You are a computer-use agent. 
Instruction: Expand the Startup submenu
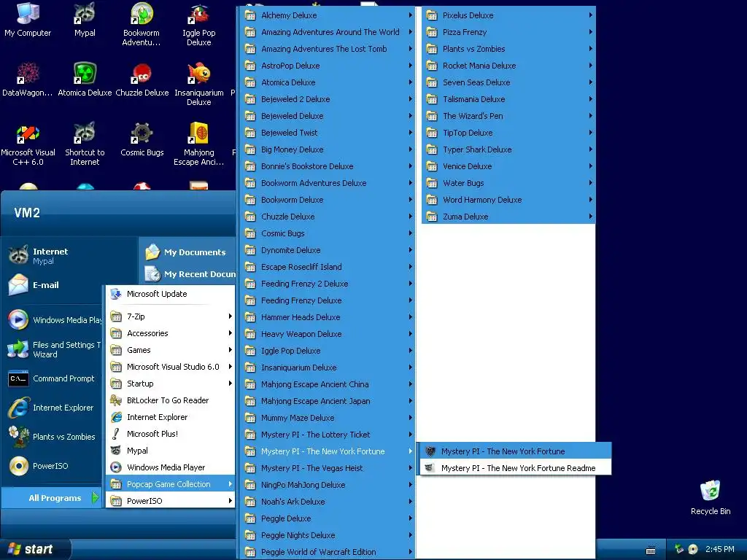click(171, 384)
